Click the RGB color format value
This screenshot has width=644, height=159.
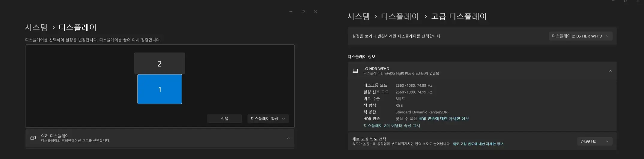[399, 106]
